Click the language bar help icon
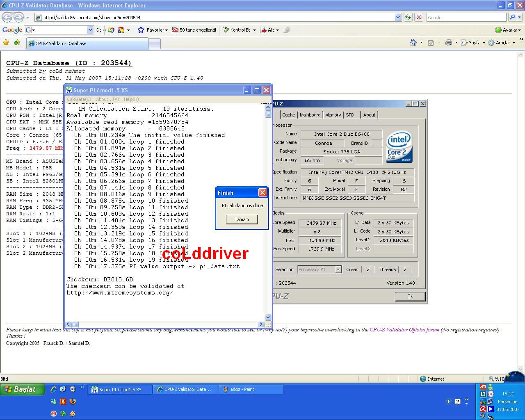 click(457, 402)
